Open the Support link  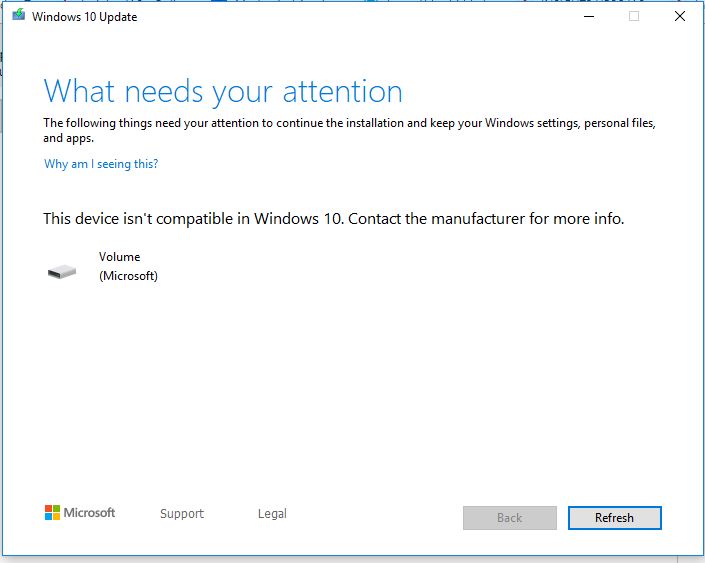click(x=182, y=514)
